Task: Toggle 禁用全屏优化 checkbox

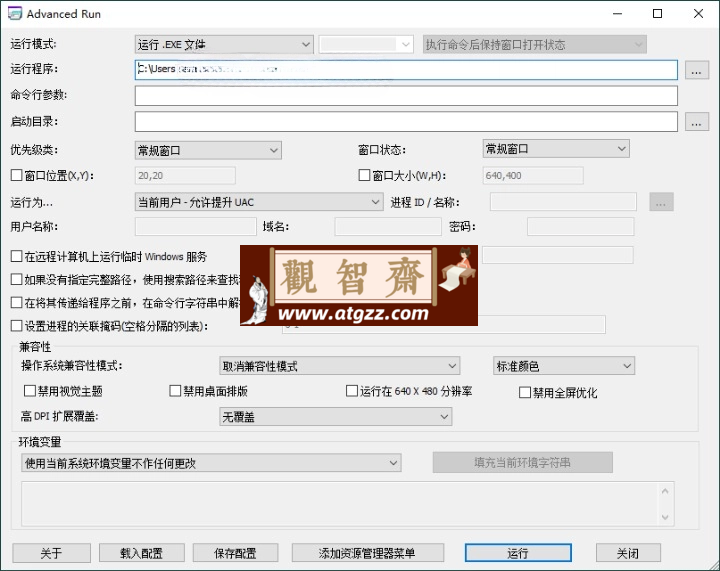Action: click(524, 392)
